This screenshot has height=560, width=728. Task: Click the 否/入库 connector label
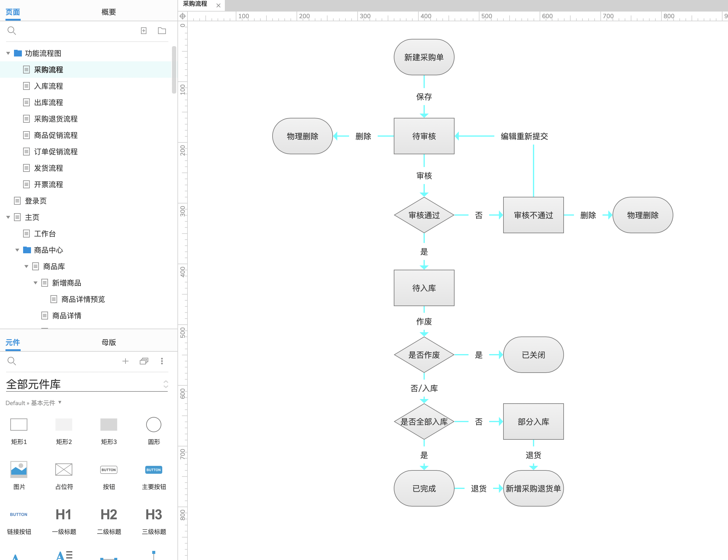tap(424, 388)
